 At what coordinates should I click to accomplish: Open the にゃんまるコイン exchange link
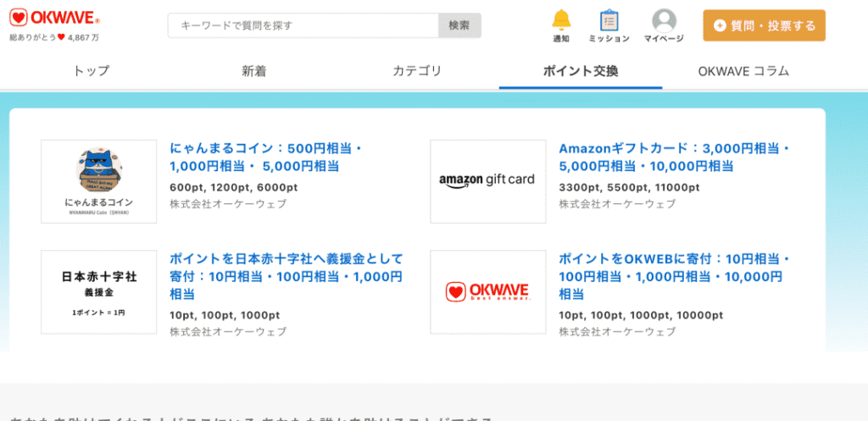click(266, 158)
